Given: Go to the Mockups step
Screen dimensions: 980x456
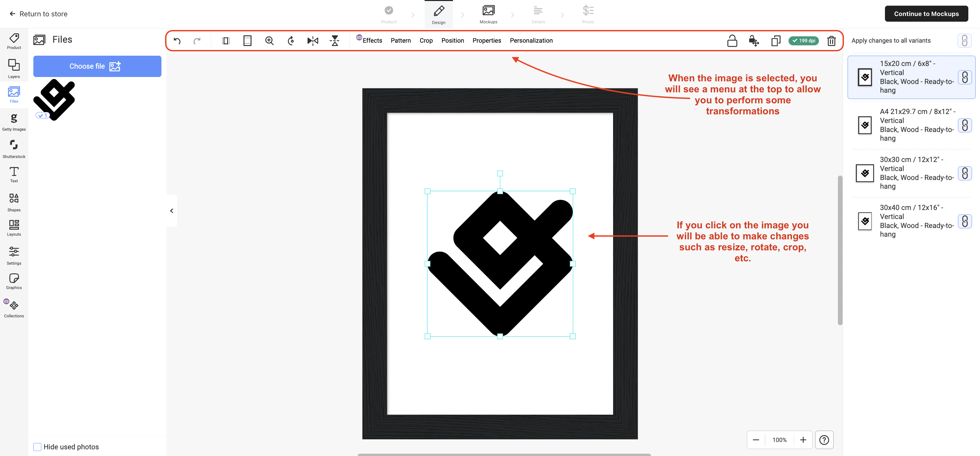Looking at the screenshot, I should click(x=488, y=14).
